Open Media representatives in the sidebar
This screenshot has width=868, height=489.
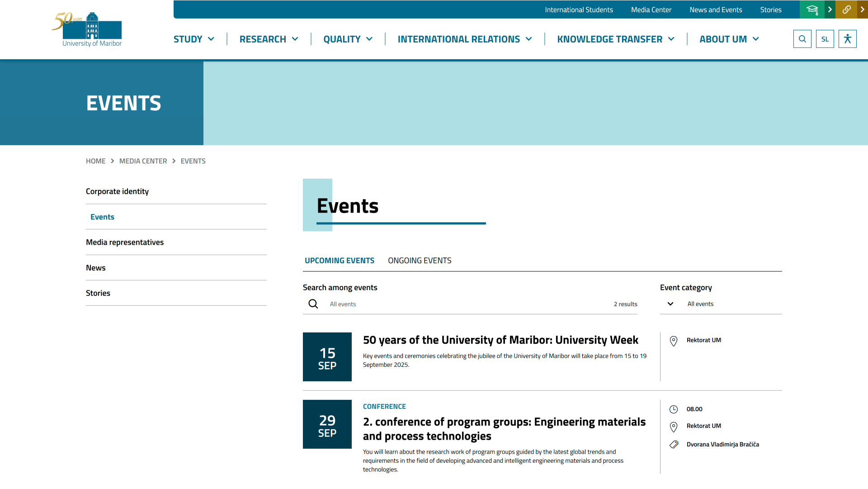click(x=125, y=242)
